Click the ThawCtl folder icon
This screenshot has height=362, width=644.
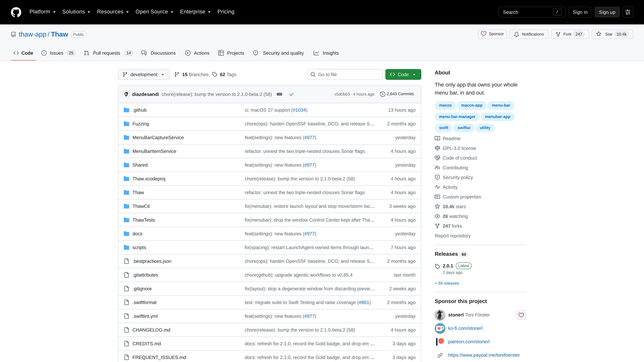126,206
